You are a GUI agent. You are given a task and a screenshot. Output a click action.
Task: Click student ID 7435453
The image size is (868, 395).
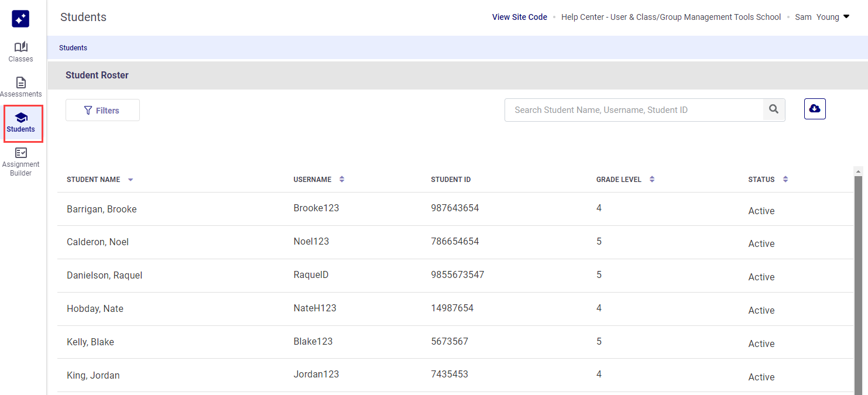[x=450, y=374]
